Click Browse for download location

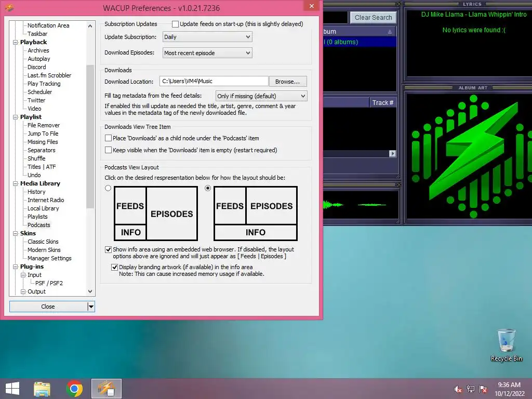click(288, 82)
